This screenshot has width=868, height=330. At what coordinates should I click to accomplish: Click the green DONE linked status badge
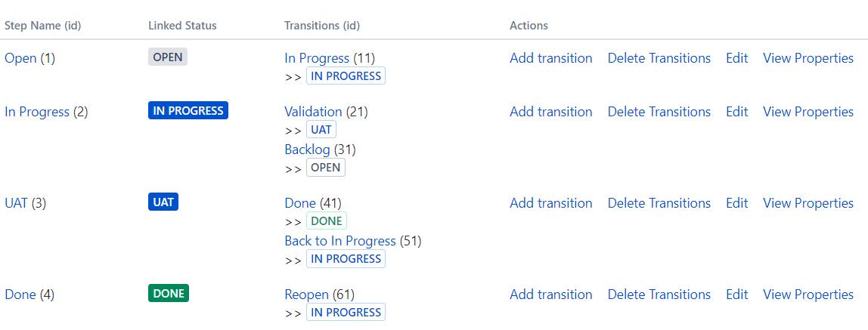169,294
